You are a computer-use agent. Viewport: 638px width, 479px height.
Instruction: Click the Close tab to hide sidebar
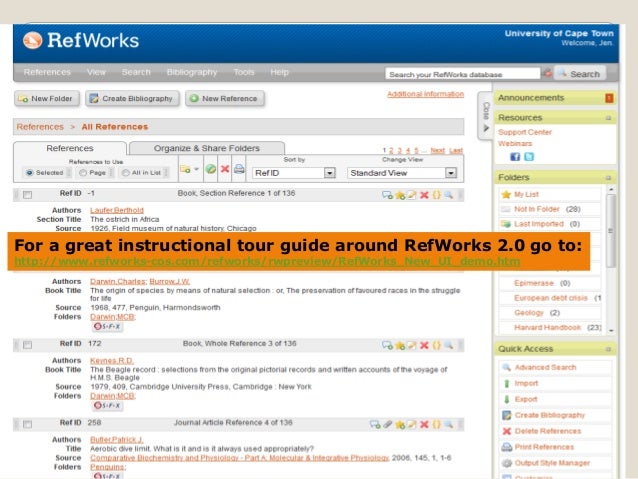(486, 116)
